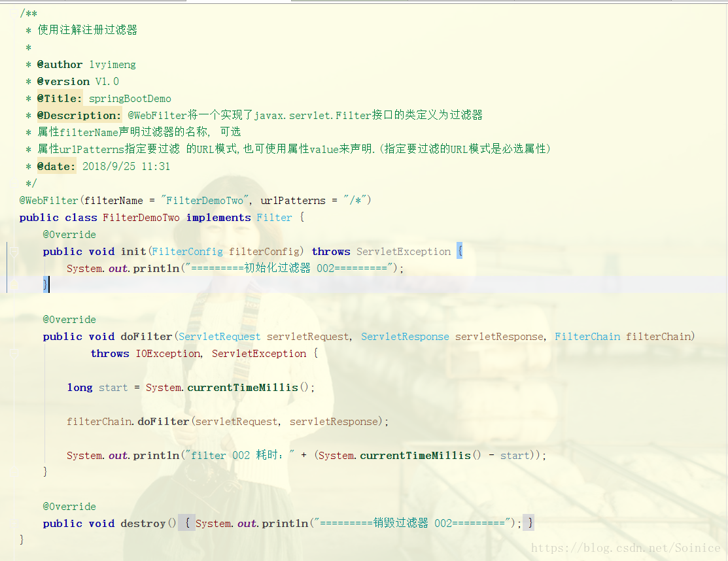
Task: Click the destroy log string 销毁过滤器 002
Action: tap(412, 523)
